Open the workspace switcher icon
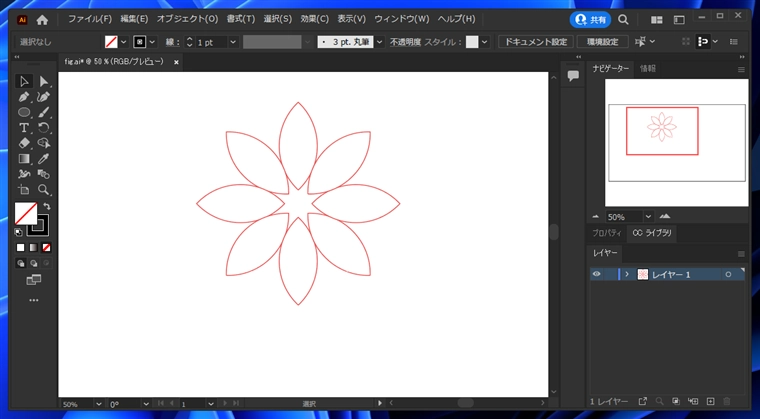 (679, 20)
